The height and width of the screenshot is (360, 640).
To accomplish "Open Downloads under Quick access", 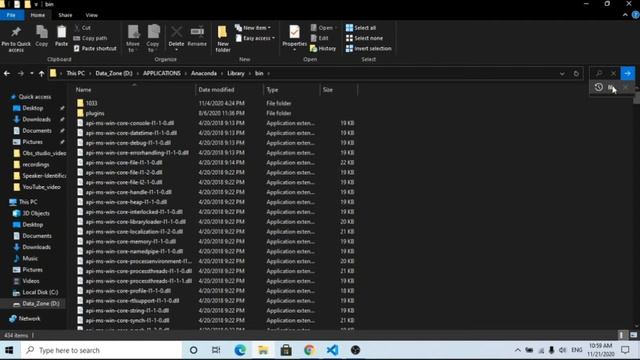I will [36, 119].
